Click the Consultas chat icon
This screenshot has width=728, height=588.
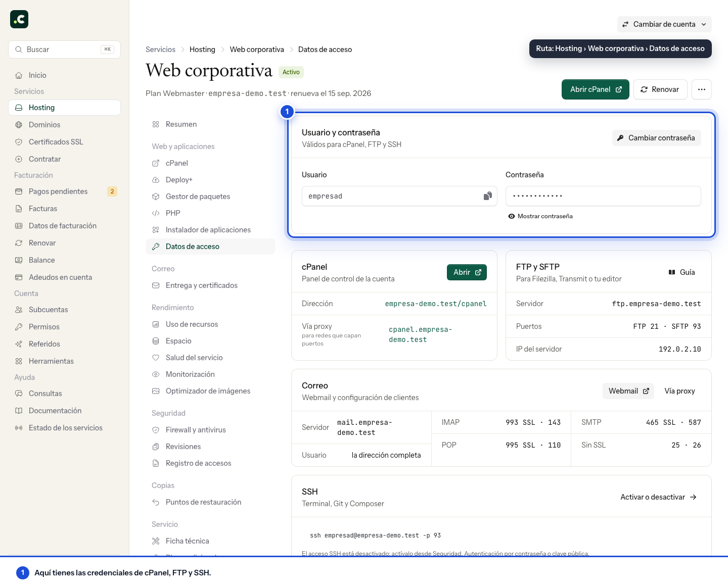click(x=19, y=394)
